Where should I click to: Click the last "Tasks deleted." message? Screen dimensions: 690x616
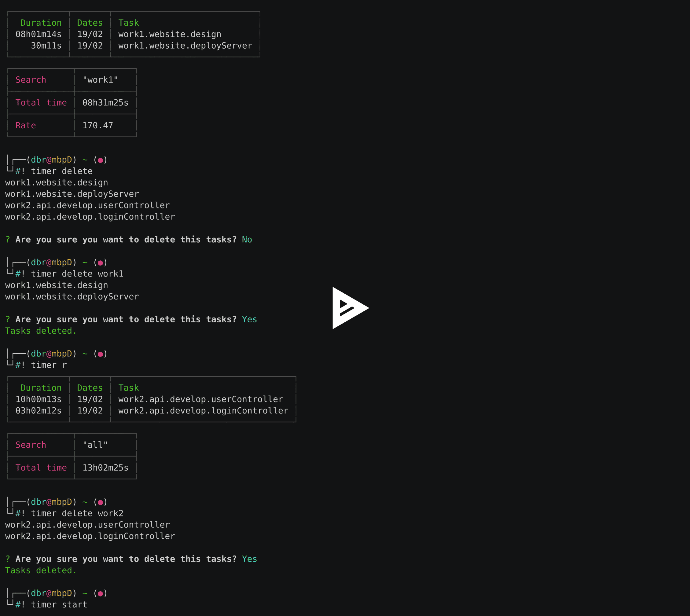click(41, 571)
